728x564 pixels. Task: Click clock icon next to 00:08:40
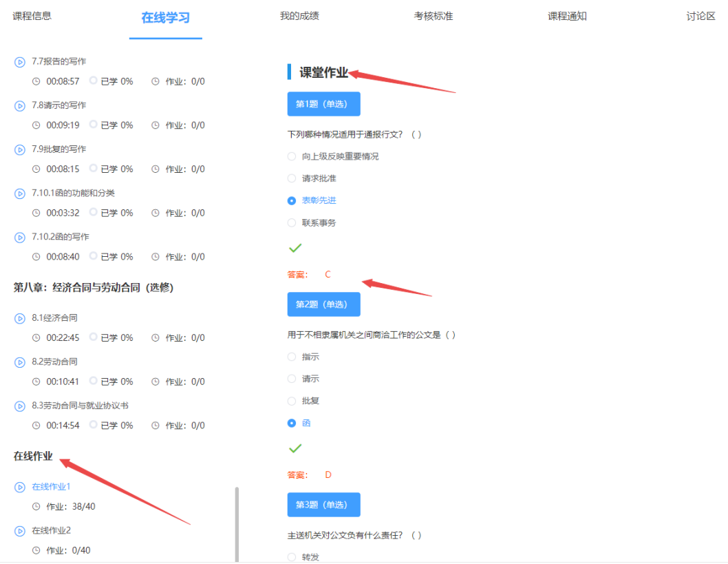36,256
